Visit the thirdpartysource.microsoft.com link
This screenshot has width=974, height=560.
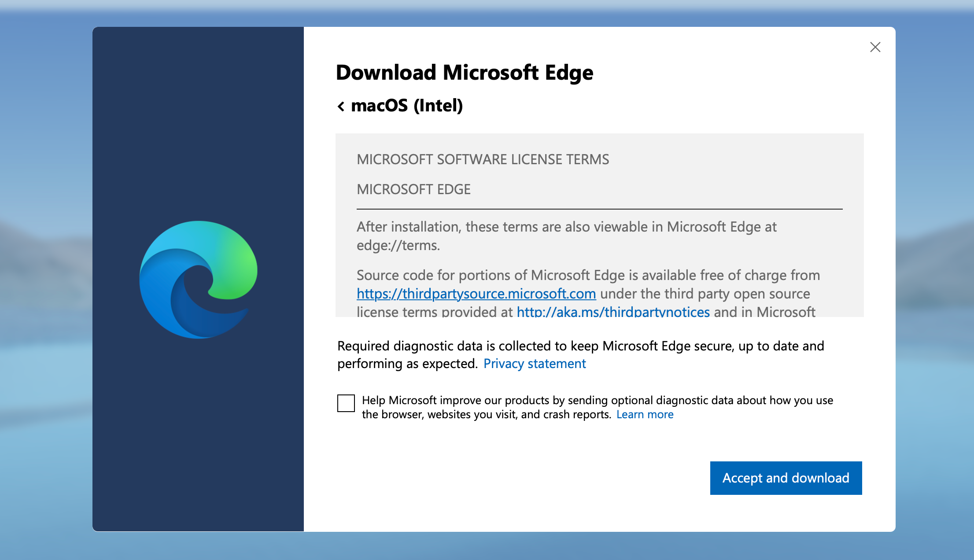(x=476, y=294)
